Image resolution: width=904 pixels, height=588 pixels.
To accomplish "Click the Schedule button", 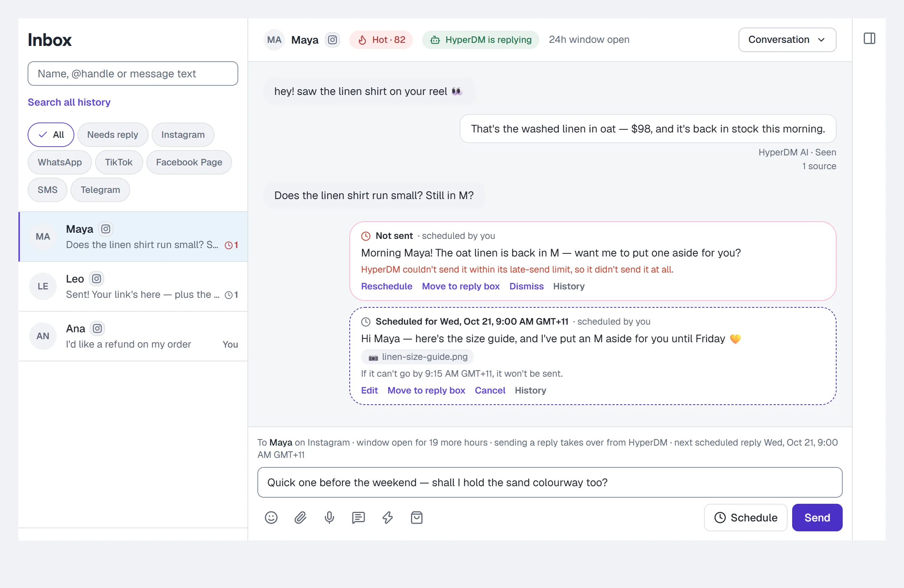I will point(745,518).
